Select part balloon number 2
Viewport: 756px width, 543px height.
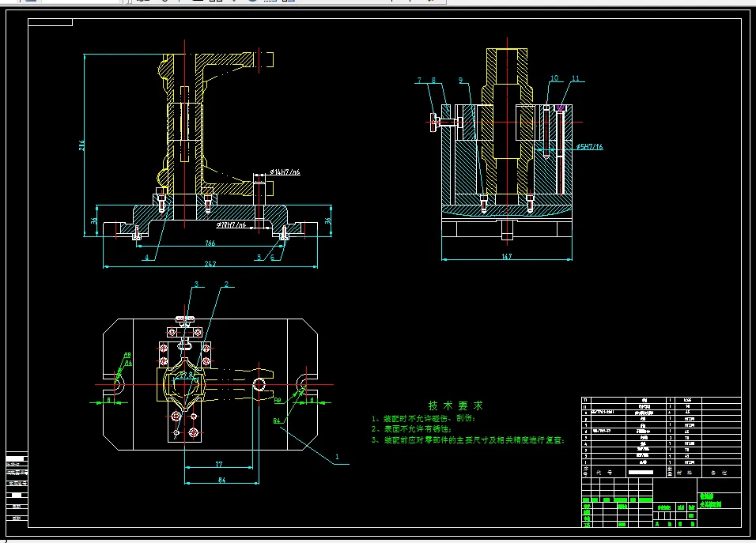click(x=227, y=285)
